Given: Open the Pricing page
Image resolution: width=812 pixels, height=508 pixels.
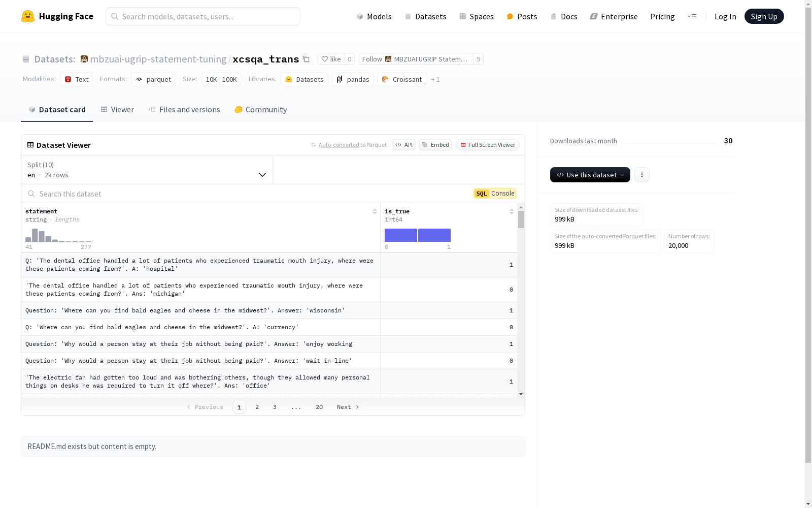Looking at the screenshot, I should click(662, 16).
